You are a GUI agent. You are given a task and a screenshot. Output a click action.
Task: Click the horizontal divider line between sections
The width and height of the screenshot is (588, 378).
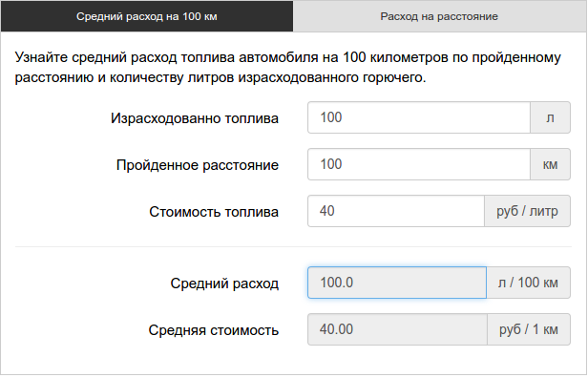(x=293, y=246)
